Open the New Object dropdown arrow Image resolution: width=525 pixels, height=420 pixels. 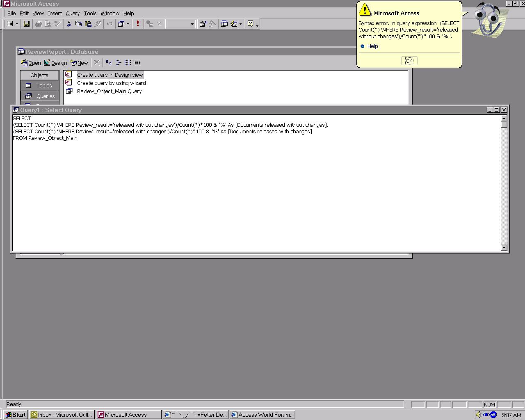click(x=240, y=24)
